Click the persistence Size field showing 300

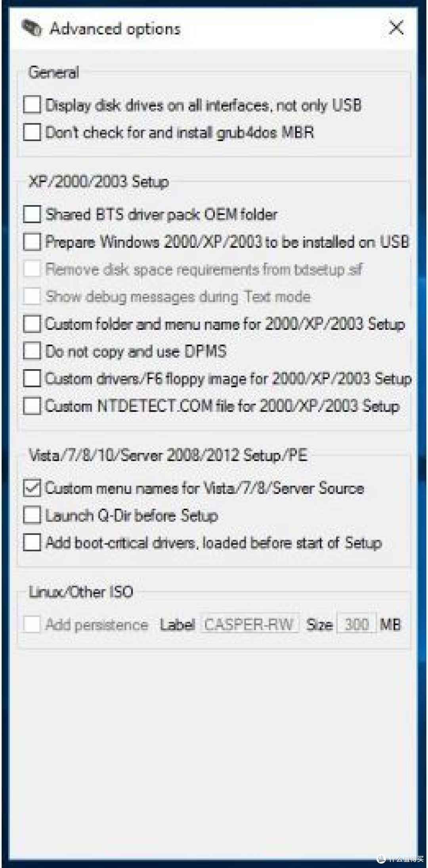pyautogui.click(x=356, y=624)
